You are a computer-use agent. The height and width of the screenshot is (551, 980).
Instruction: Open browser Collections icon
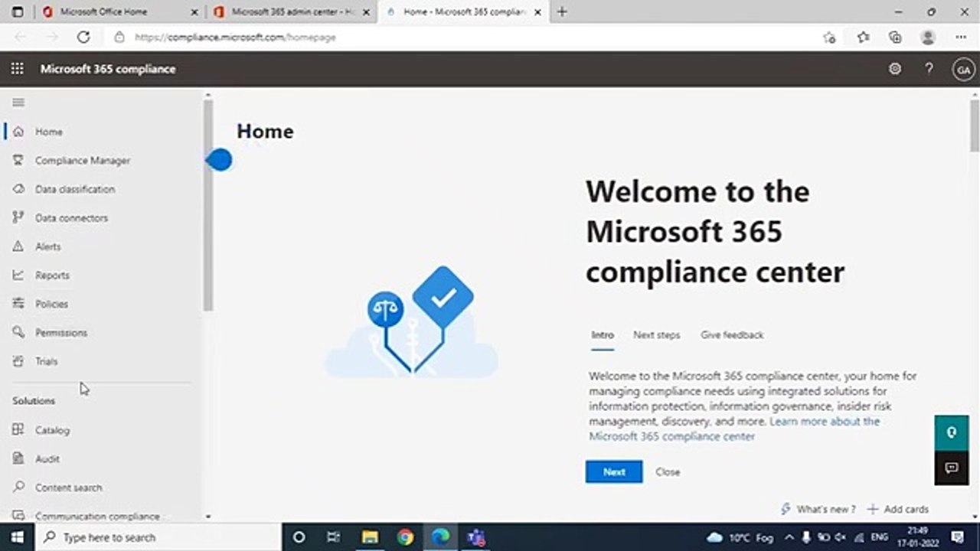[895, 37]
